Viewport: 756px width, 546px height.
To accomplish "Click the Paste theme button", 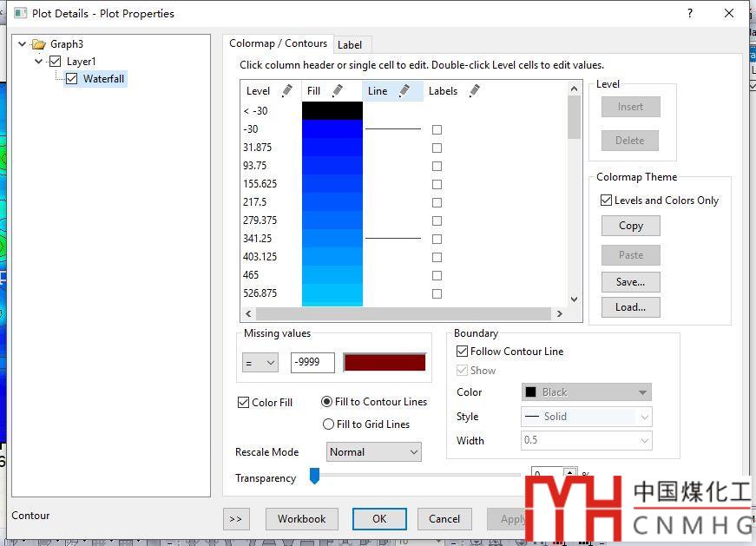I will [631, 255].
